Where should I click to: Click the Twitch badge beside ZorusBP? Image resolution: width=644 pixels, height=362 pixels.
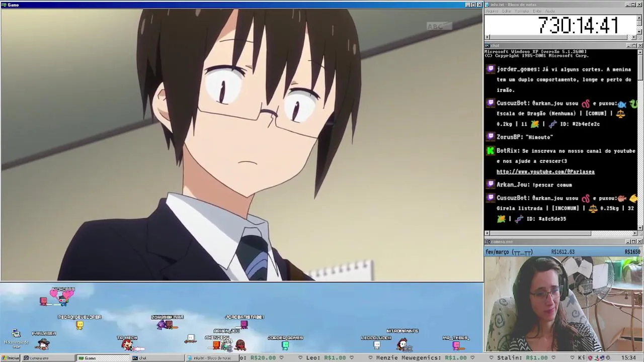tap(491, 137)
